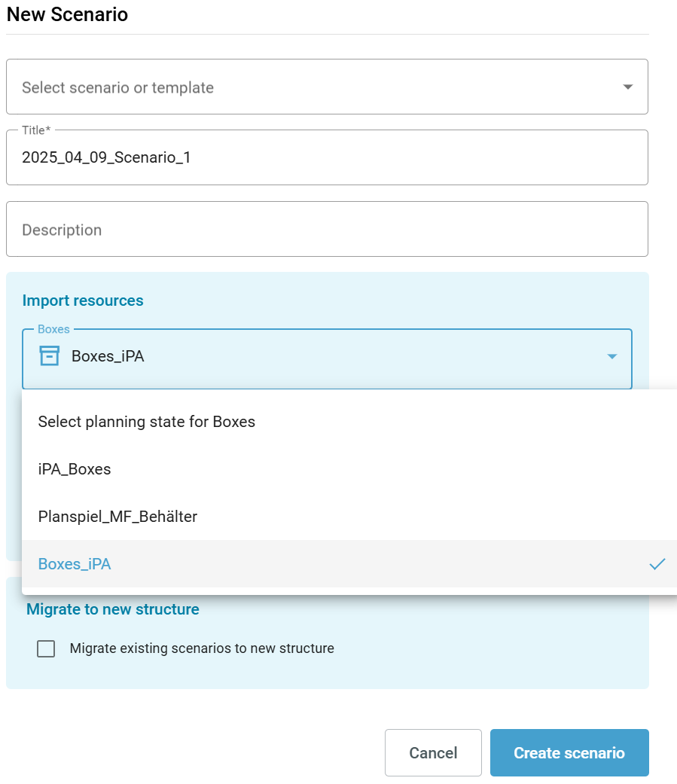This screenshot has height=784, width=677.
Task: Collapse the Boxes dropdown using its arrow
Action: click(612, 356)
